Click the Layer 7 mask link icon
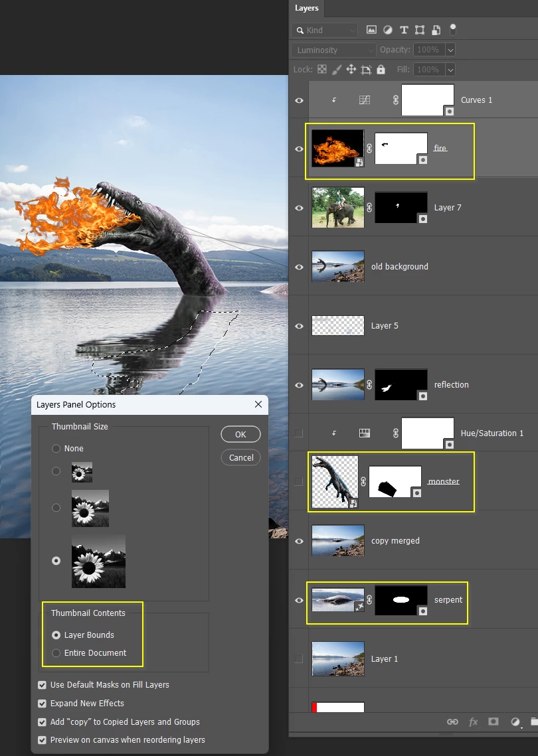Screen dimensions: 538x756 369,207
